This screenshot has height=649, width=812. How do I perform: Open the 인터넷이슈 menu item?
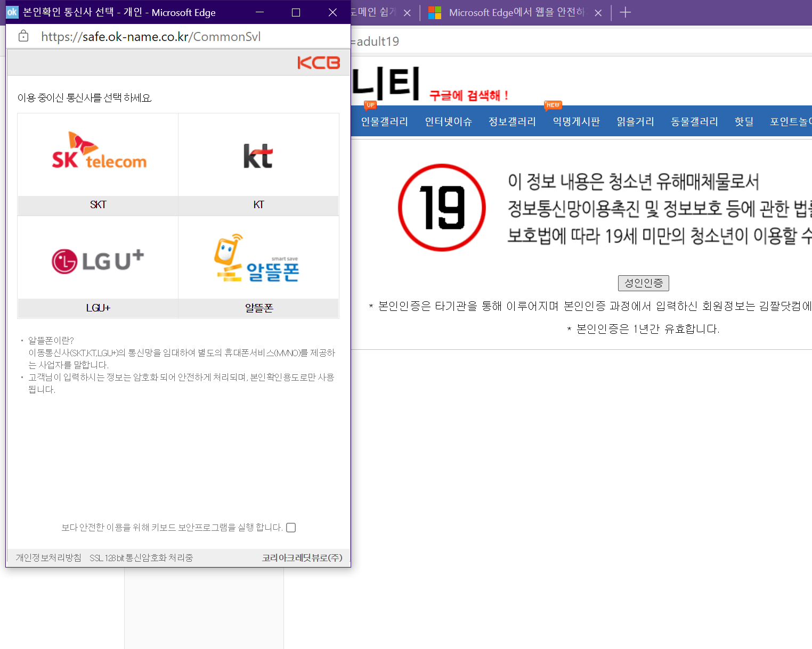tap(449, 122)
